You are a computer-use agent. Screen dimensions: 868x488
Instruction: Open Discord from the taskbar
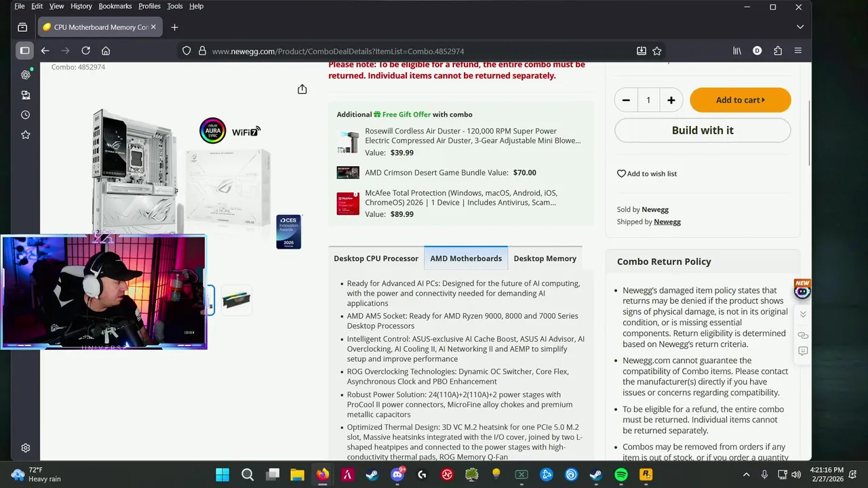[x=397, y=475]
